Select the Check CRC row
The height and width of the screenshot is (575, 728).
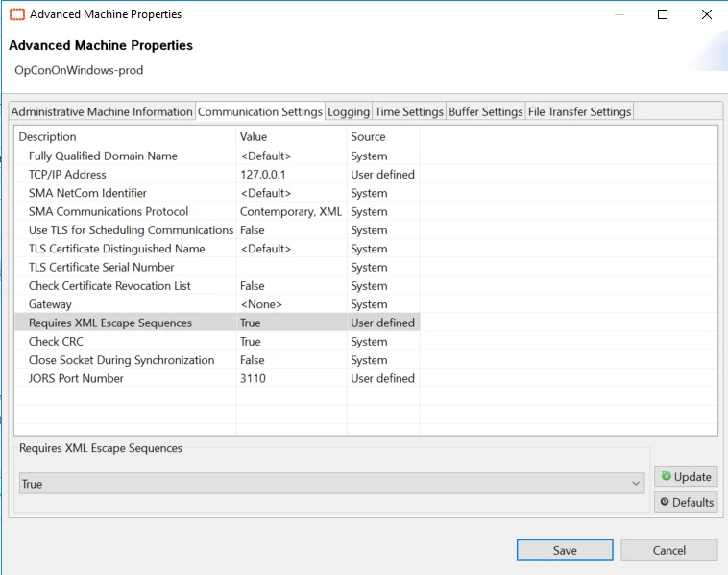[x=217, y=342]
